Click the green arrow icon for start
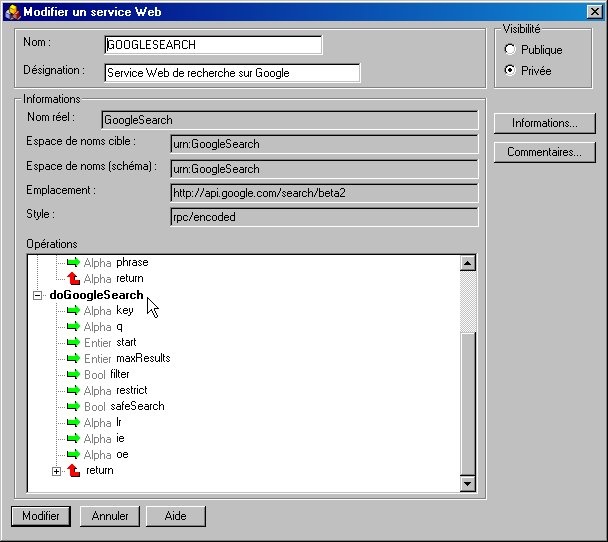 coord(73,342)
